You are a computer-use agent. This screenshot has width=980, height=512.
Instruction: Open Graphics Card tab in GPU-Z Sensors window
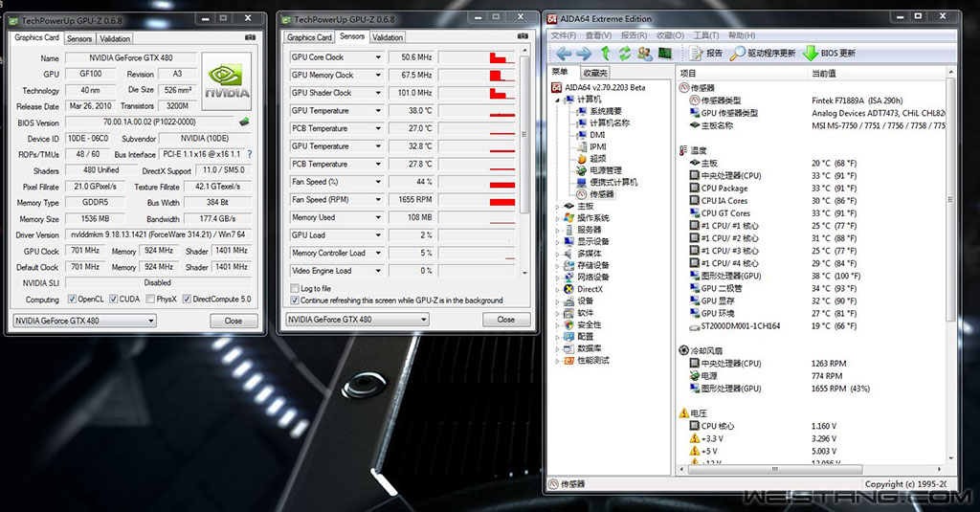[x=309, y=37]
